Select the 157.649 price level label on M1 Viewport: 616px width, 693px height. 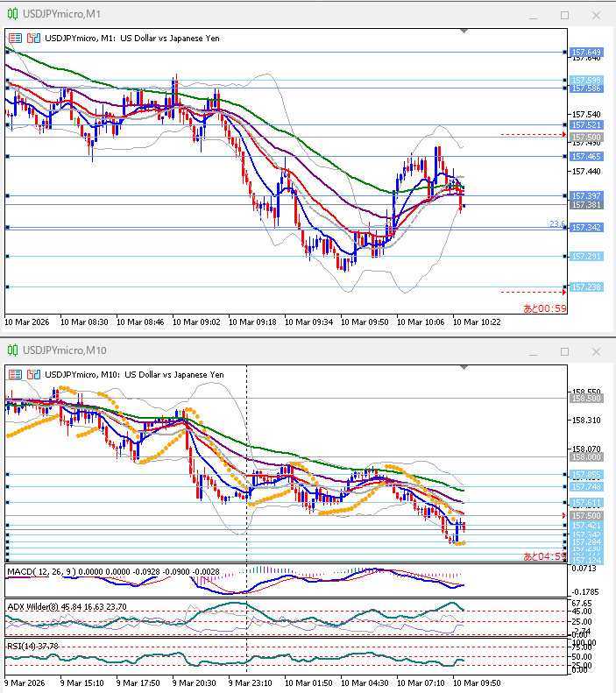tap(584, 52)
